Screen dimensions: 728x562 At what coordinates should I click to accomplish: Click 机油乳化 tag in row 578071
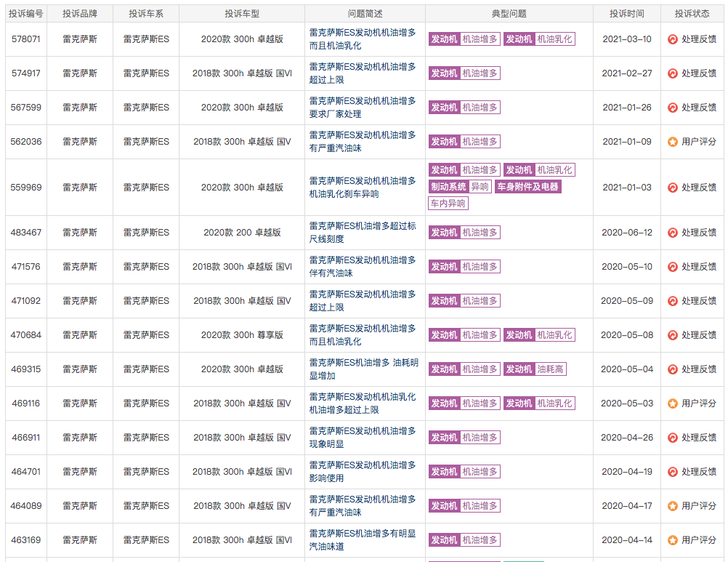coord(539,39)
